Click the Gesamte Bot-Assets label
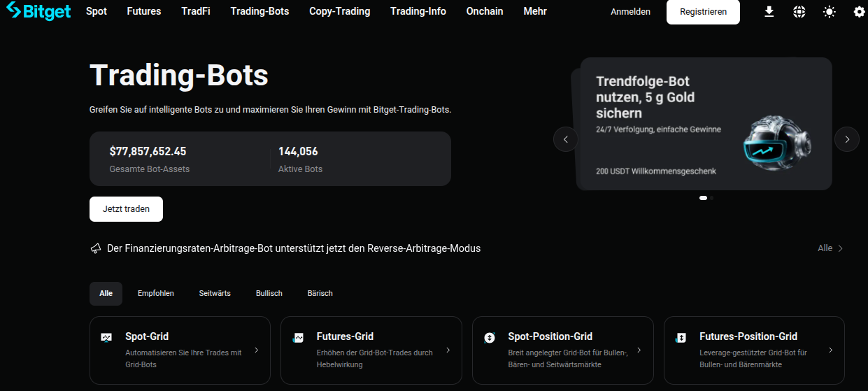Screen dimensions: 868x391 point(150,169)
